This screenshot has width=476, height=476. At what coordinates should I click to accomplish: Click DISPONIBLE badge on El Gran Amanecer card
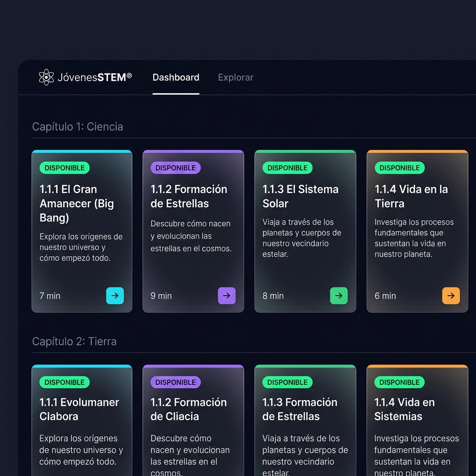tap(65, 168)
